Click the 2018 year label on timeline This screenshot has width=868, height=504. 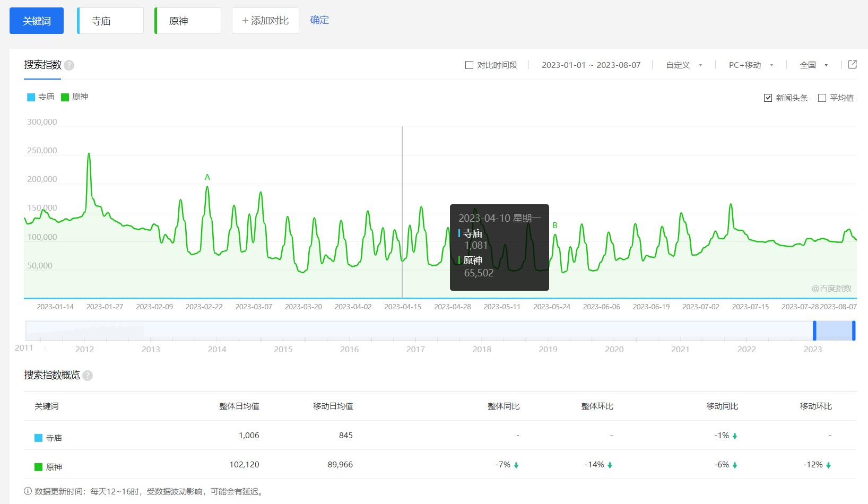click(x=482, y=349)
